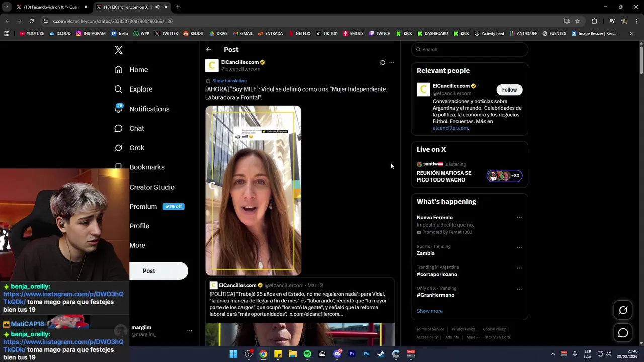Open Profile in the sidebar
The width and height of the screenshot is (644, 362).
point(139,226)
